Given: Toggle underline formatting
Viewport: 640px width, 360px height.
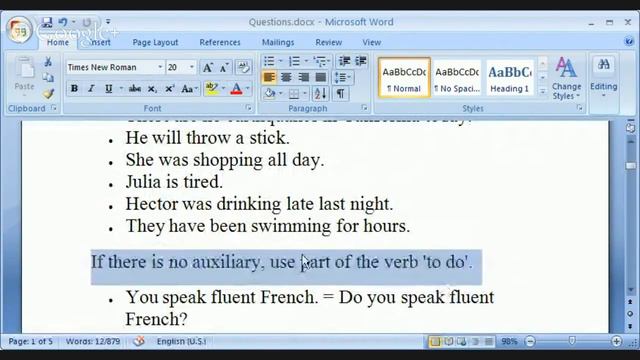Looking at the screenshot, I should [x=108, y=88].
